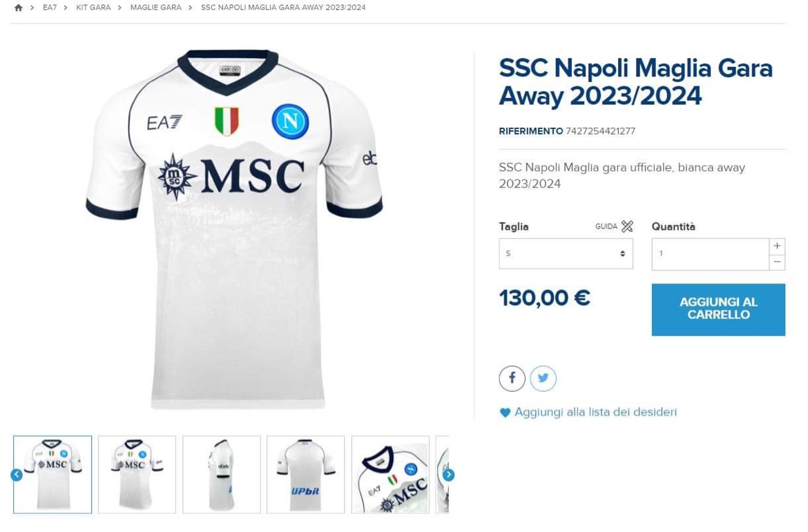Go to EA7 breadcrumb category
808x532 pixels.
point(50,8)
